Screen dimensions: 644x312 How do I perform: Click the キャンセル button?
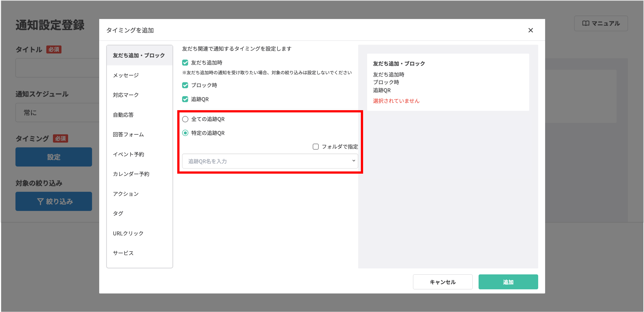(x=442, y=282)
